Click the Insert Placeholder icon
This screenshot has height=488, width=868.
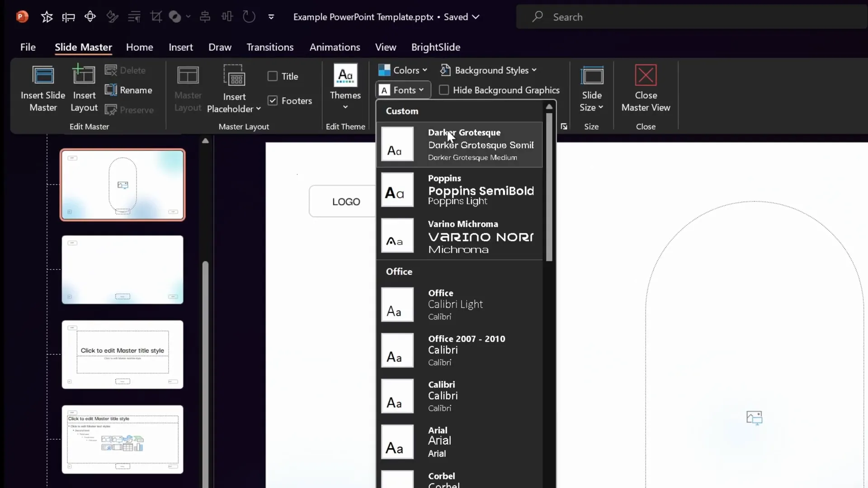pos(234,75)
